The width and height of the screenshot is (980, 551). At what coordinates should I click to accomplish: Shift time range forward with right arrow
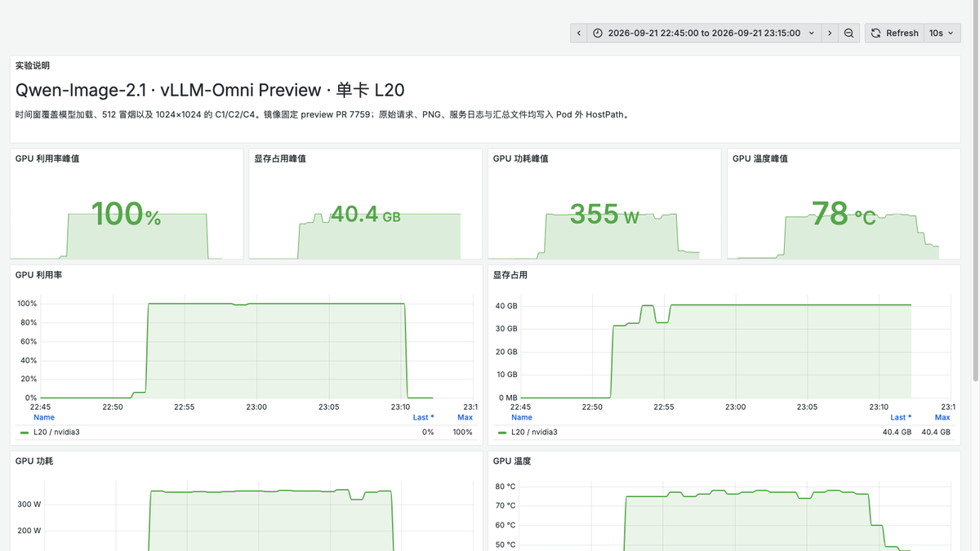click(x=830, y=33)
